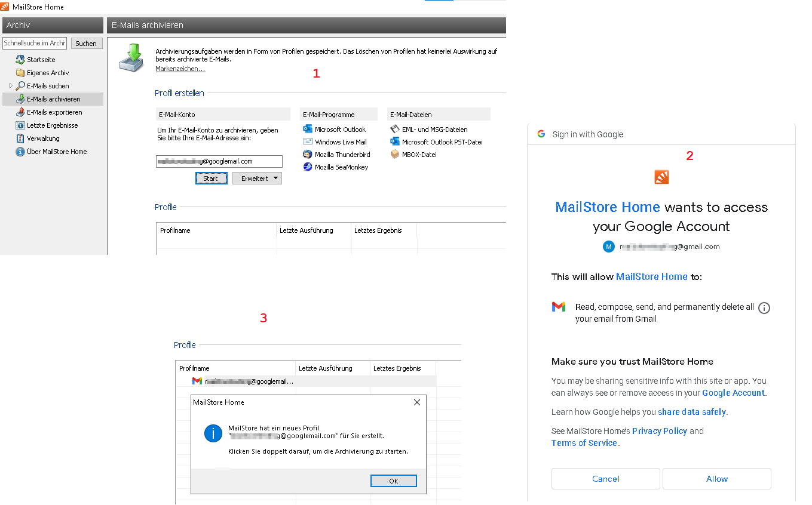Open the Markenzeichen link
The height and width of the screenshot is (505, 812).
tap(180, 69)
